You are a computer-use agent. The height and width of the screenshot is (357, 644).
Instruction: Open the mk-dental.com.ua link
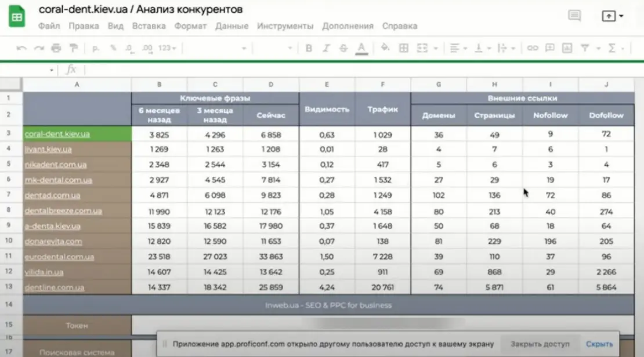point(59,180)
